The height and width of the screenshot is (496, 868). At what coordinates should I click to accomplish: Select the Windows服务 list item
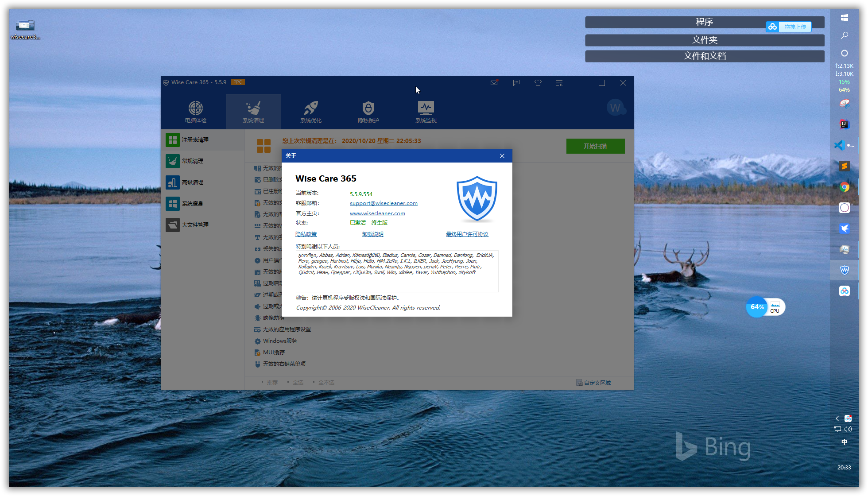point(275,341)
